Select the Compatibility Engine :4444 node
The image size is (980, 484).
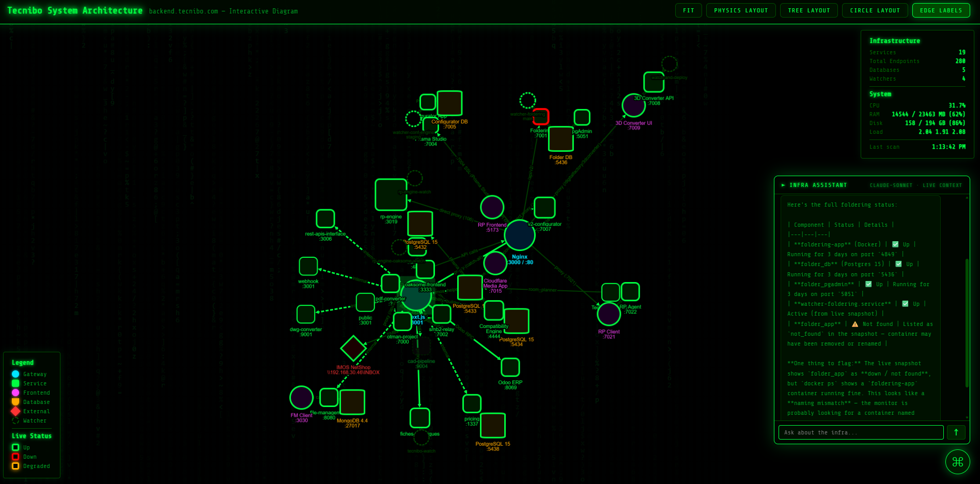point(494,310)
